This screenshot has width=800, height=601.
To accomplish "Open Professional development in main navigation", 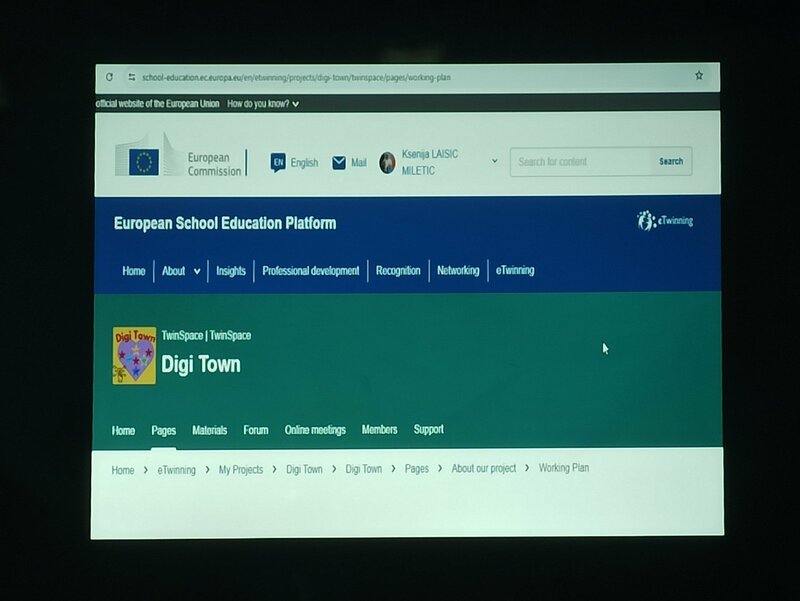I will [x=311, y=270].
